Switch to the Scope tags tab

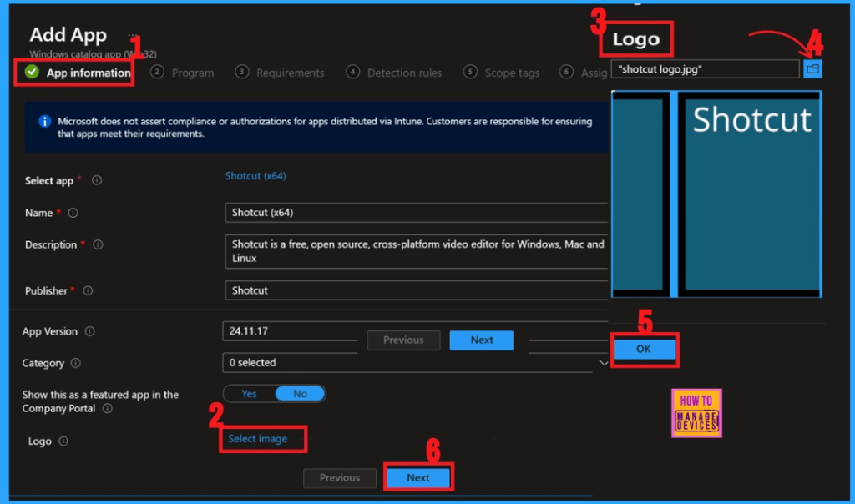click(x=502, y=73)
